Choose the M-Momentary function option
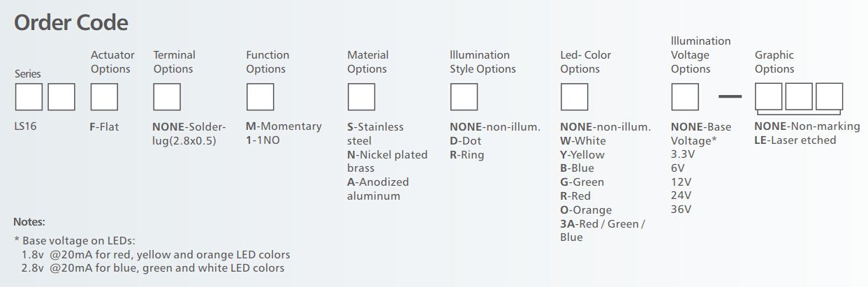This screenshot has width=868, height=287. point(284,126)
